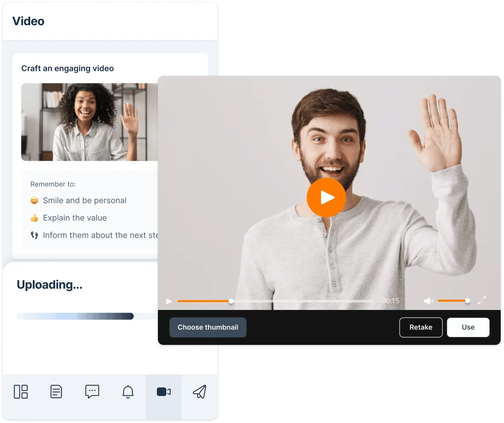Open the document notes icon in bottom navigation
Screen dimensions: 504x423
[x=56, y=392]
